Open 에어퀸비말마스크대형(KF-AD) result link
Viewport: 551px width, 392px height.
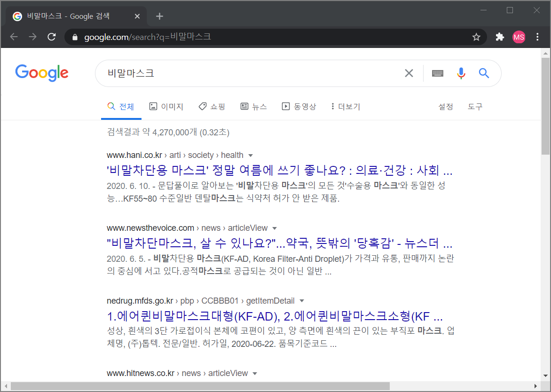pyautogui.click(x=275, y=316)
